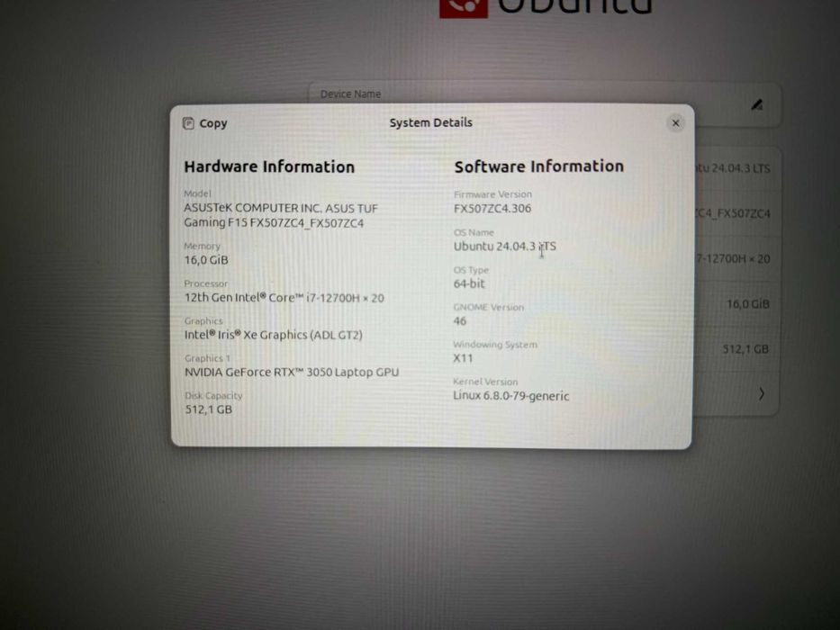Click the 'System Details' dialog title
This screenshot has height=630, width=840.
pos(430,122)
